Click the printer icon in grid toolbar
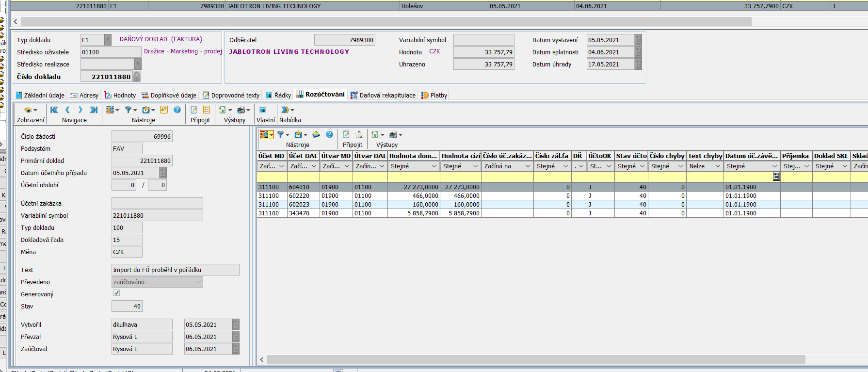Image resolution: width=868 pixels, height=372 pixels. (393, 135)
